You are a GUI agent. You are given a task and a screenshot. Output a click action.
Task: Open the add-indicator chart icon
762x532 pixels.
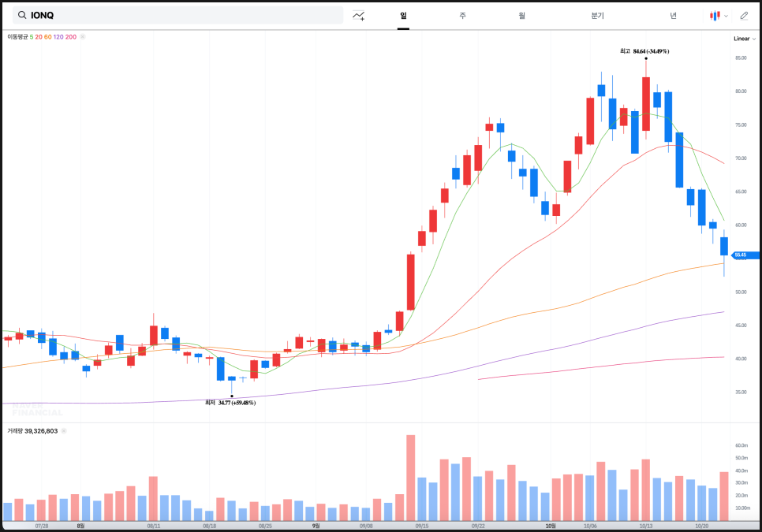tap(359, 15)
